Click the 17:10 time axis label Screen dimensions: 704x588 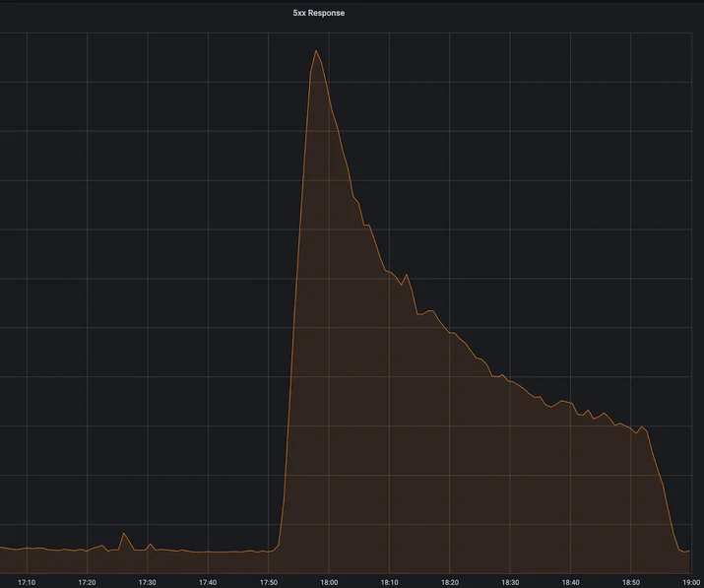pyautogui.click(x=27, y=583)
